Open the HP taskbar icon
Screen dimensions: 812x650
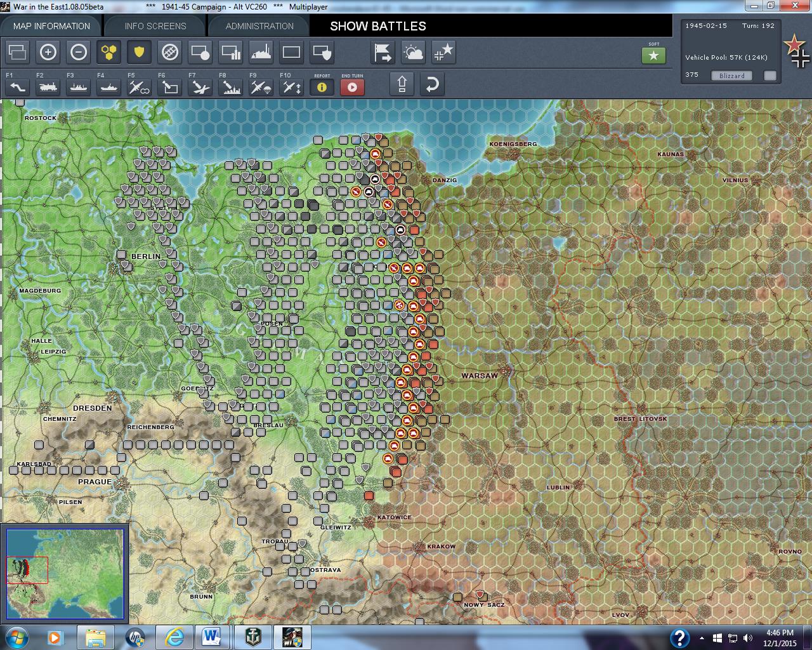(x=135, y=637)
